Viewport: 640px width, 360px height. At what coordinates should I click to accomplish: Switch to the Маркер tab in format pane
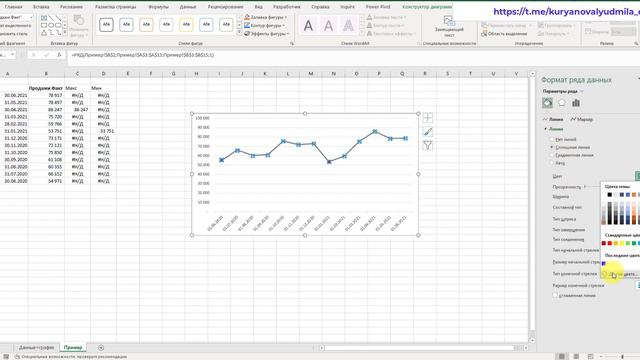pyautogui.click(x=581, y=119)
